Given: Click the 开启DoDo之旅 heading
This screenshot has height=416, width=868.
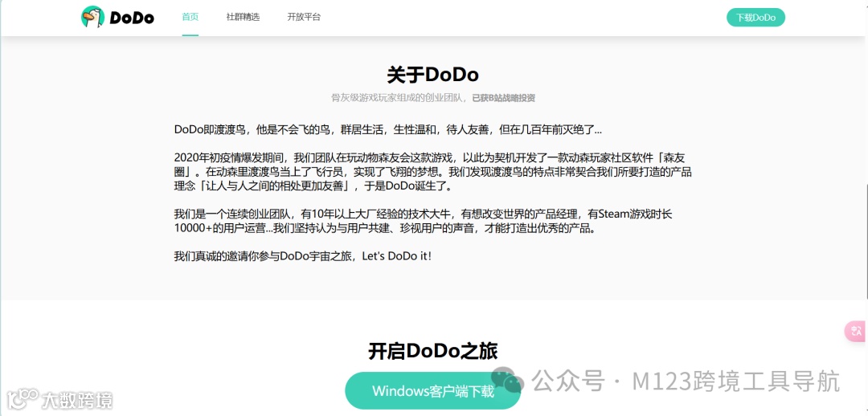Looking at the screenshot, I should (433, 351).
